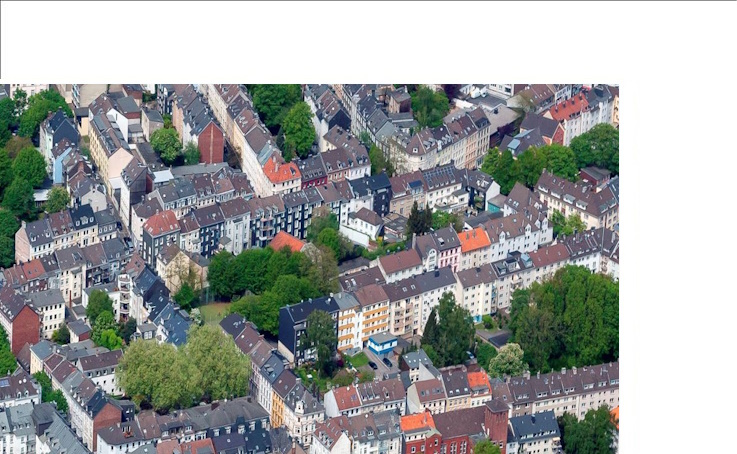This screenshot has width=737, height=454.
Task: Click the red brick tower at bottom right
Action: tap(496, 425)
